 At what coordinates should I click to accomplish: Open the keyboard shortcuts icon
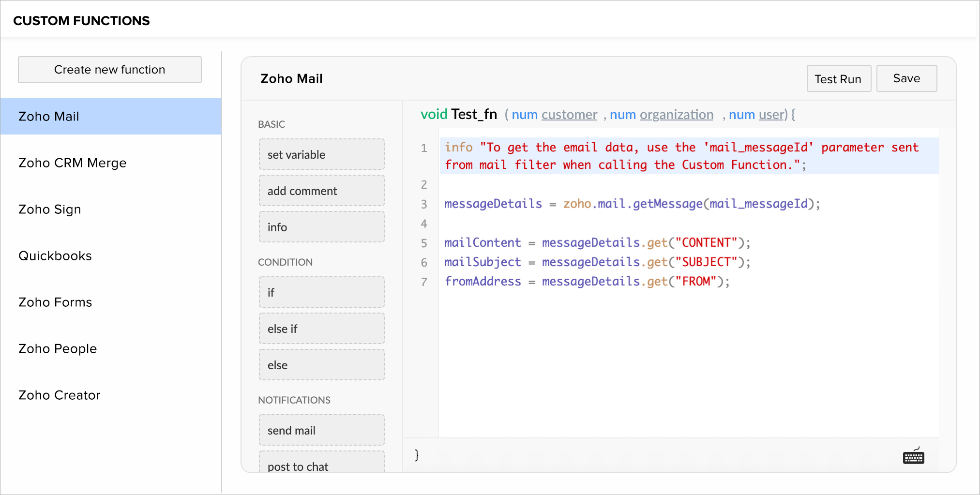(913, 456)
